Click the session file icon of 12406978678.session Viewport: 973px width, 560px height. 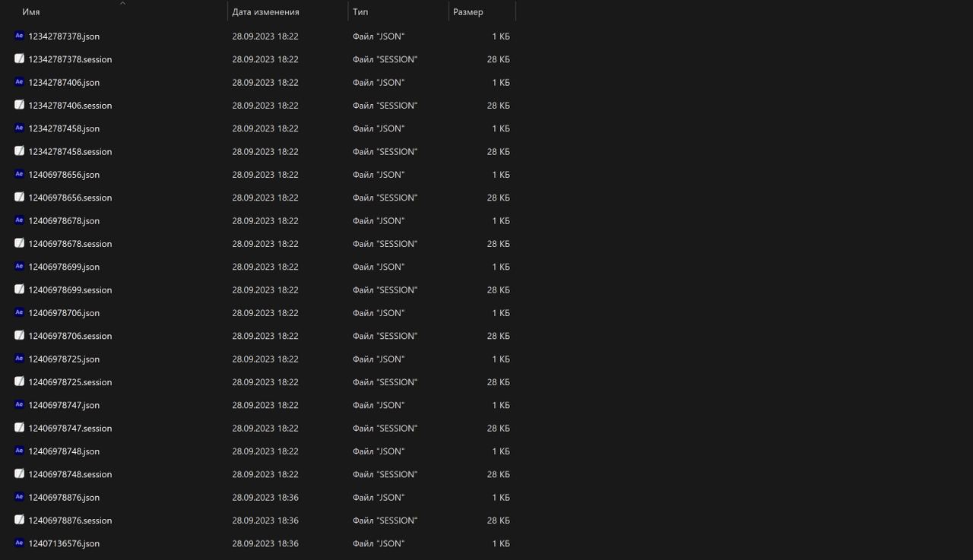[18, 243]
